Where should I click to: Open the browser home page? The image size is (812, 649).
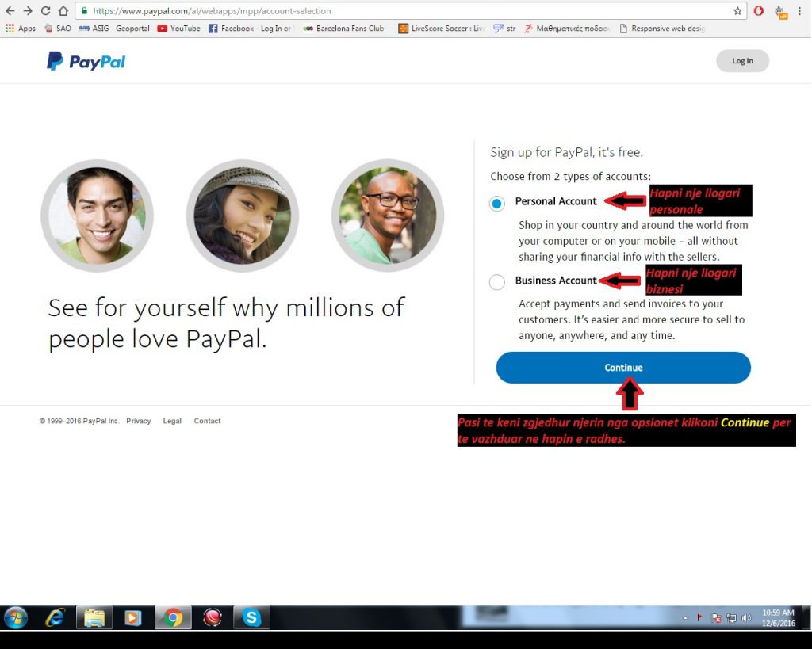click(x=63, y=11)
